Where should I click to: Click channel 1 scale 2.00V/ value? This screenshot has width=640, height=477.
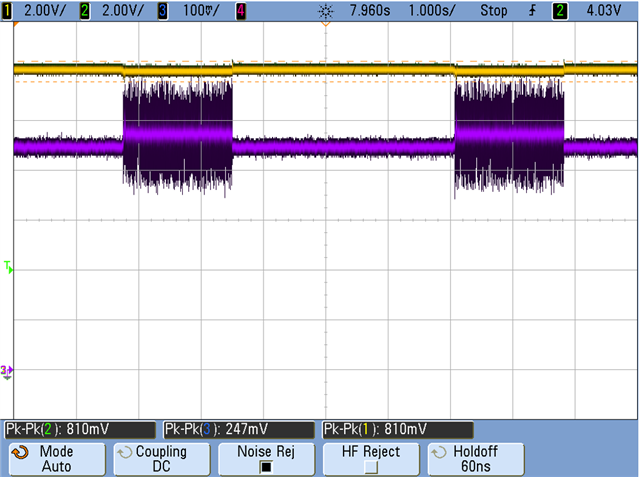click(x=44, y=11)
